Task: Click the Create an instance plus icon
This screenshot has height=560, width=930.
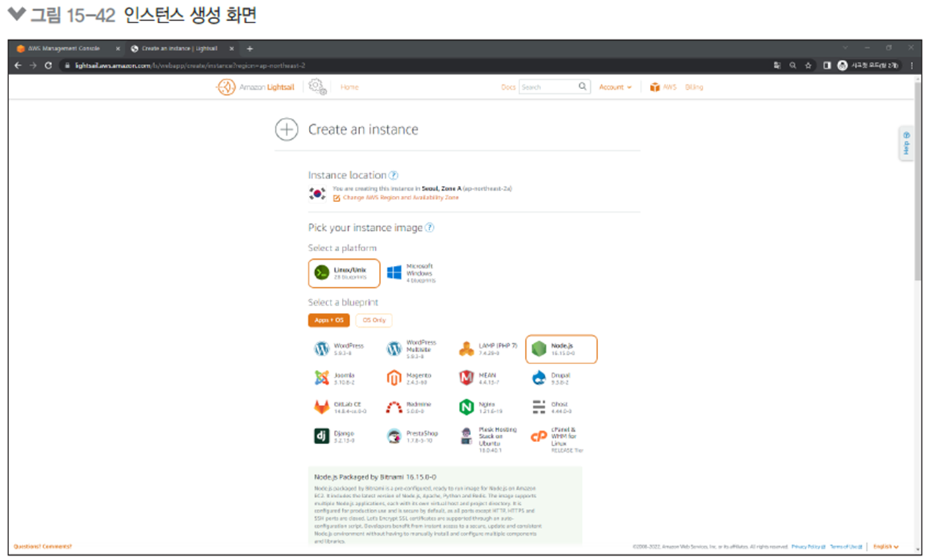Action: [286, 129]
